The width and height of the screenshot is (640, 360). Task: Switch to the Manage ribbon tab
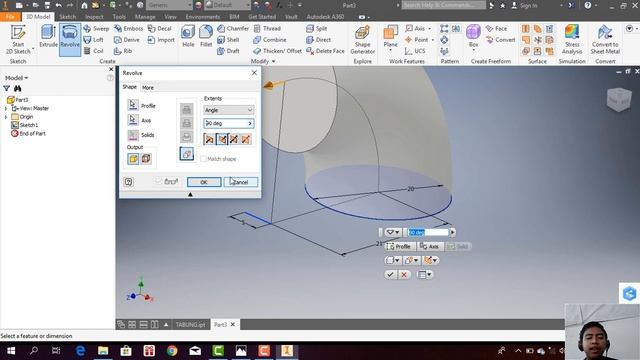tap(145, 17)
